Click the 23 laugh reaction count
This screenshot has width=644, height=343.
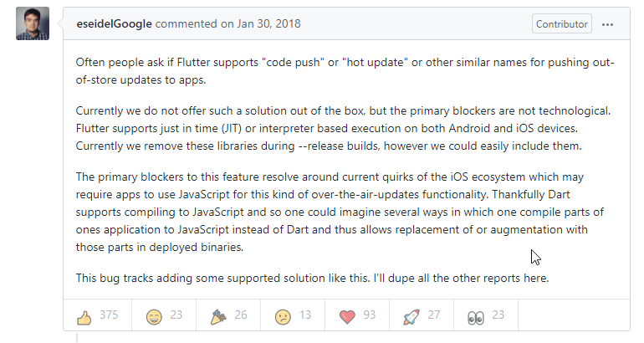tap(176, 316)
